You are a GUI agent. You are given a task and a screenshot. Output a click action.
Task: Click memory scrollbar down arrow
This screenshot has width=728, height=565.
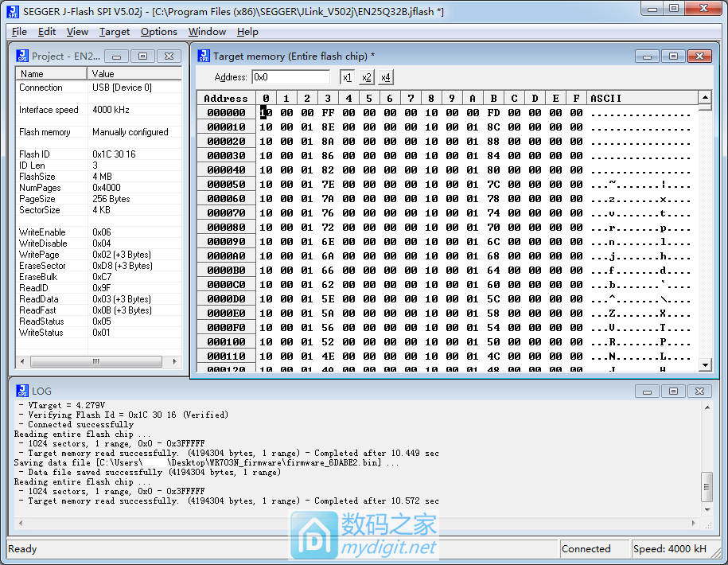(x=705, y=365)
